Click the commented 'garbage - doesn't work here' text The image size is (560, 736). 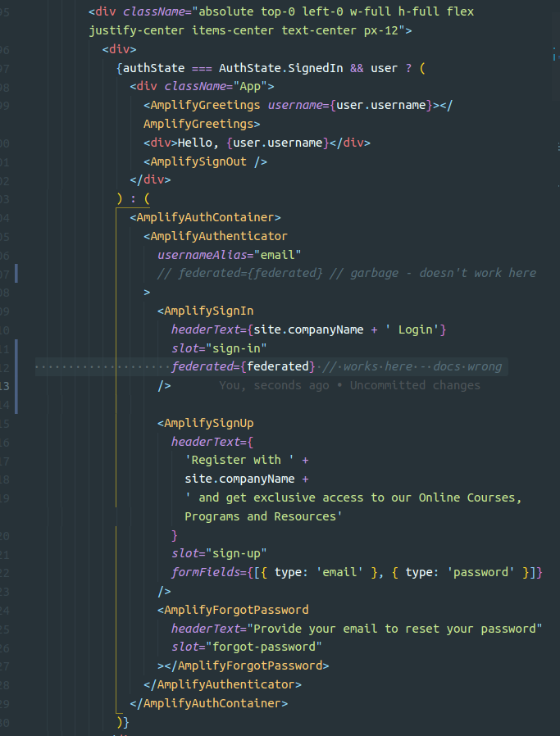pos(443,273)
